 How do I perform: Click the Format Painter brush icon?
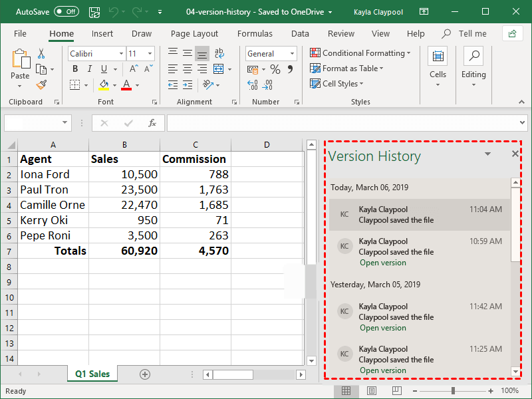coord(41,84)
